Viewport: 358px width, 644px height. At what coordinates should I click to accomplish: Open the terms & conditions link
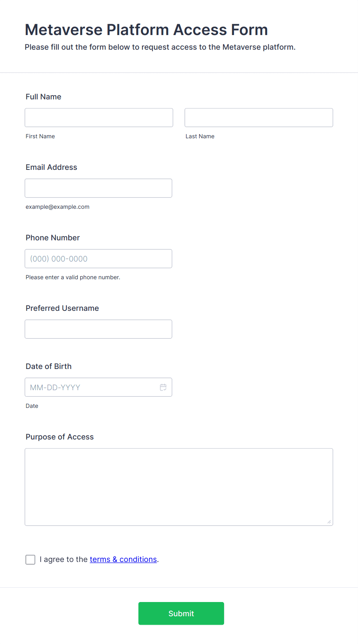[x=123, y=559]
